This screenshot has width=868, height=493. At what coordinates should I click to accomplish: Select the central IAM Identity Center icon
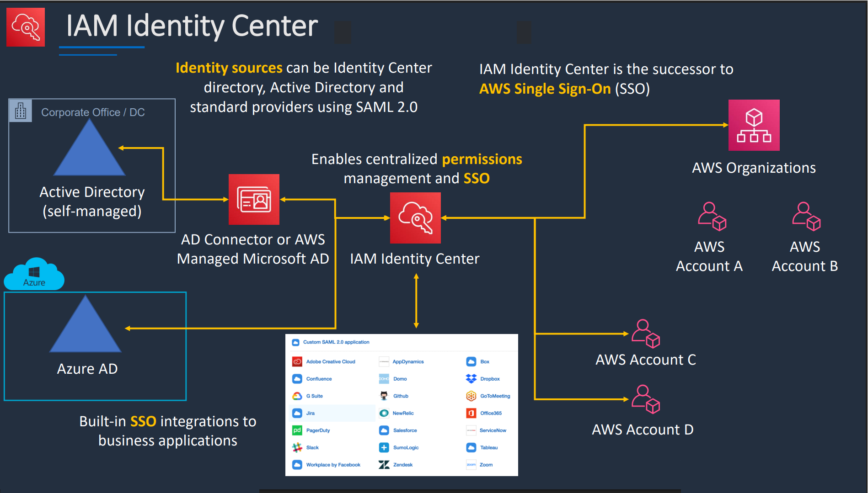[415, 218]
